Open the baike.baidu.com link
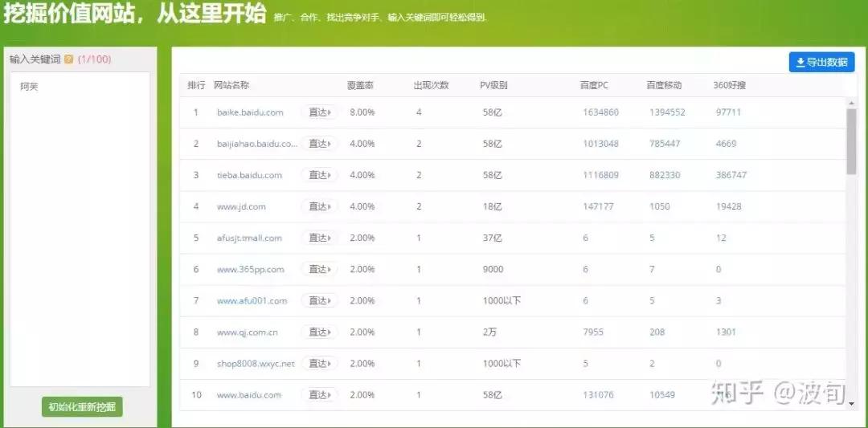This screenshot has width=868, height=428. [250, 112]
